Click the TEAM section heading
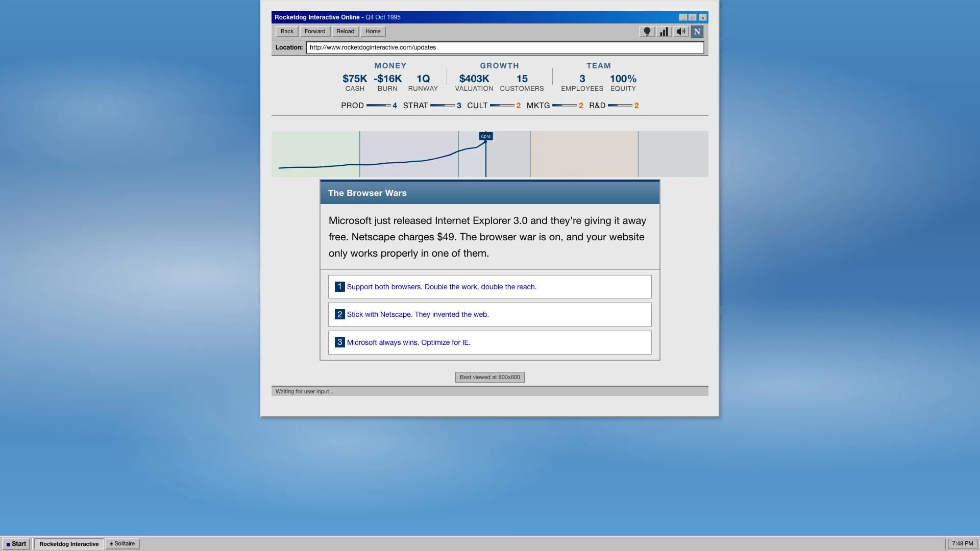 [x=599, y=66]
